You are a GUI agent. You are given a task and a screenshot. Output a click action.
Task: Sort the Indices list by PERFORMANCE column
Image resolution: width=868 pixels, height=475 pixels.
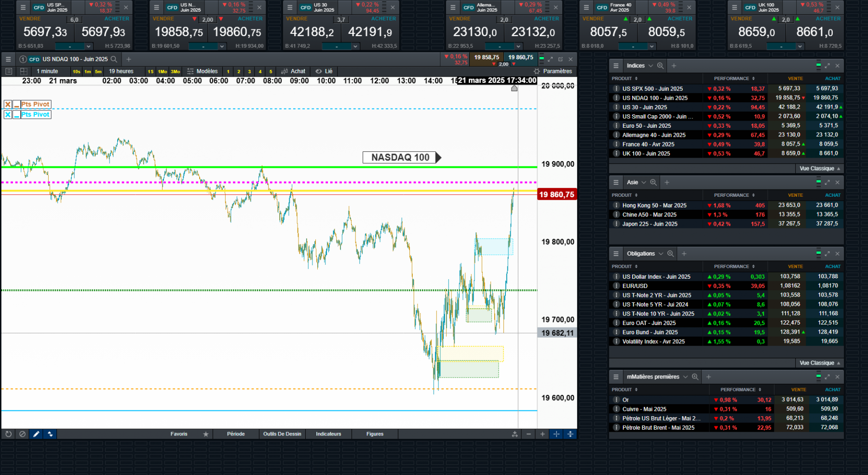(734, 79)
